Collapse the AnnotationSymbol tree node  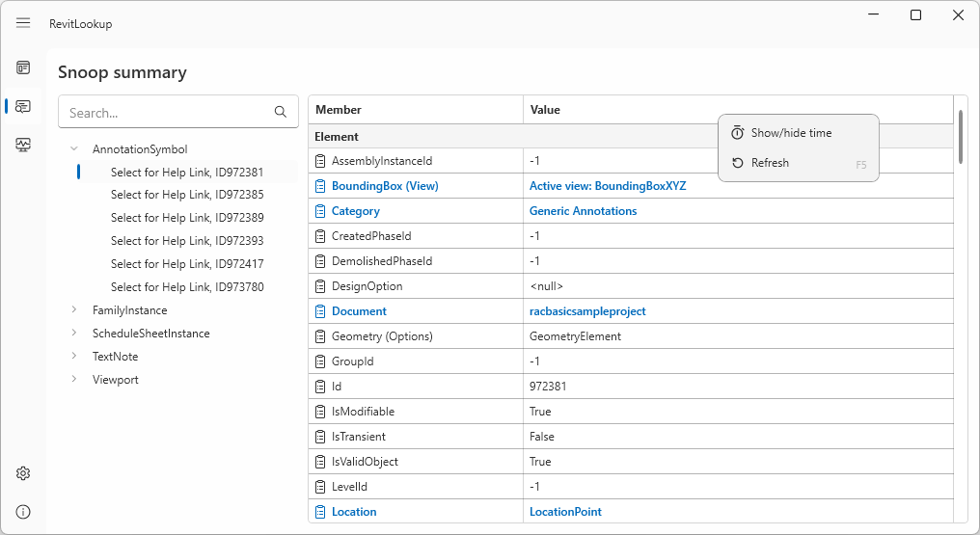click(73, 148)
